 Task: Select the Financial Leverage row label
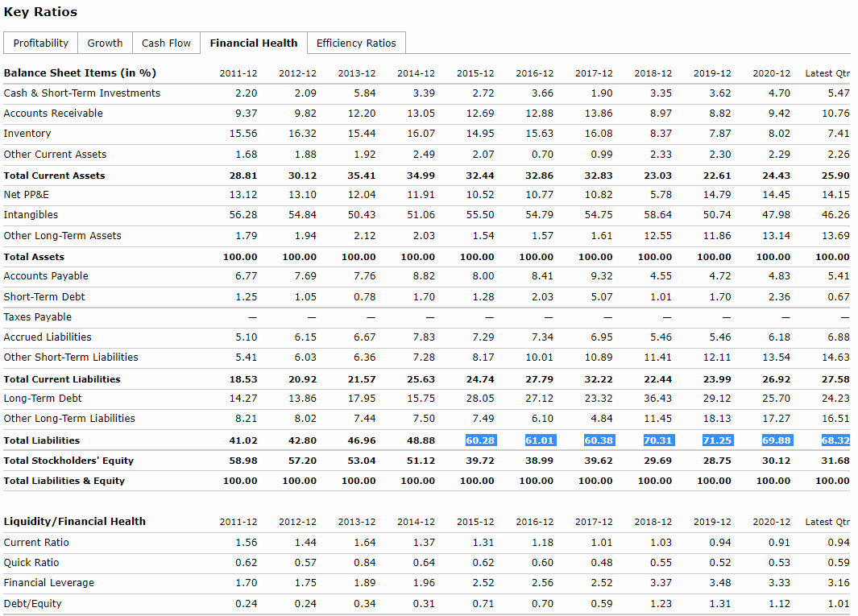pos(48,583)
